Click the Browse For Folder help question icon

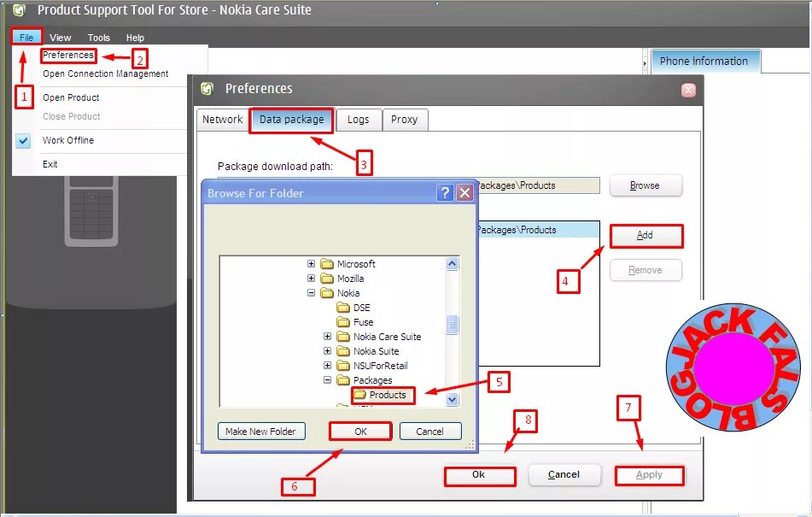[445, 193]
